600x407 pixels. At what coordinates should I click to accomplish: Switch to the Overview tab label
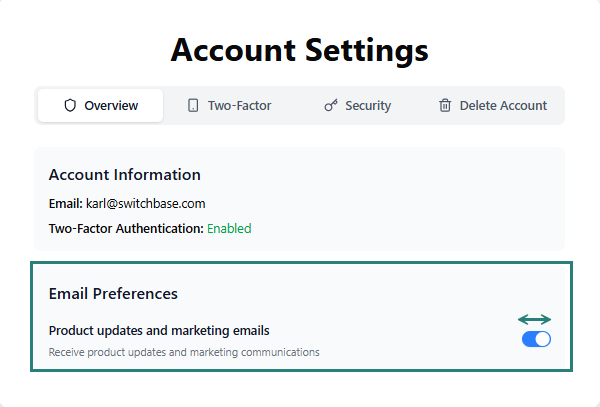click(x=110, y=105)
